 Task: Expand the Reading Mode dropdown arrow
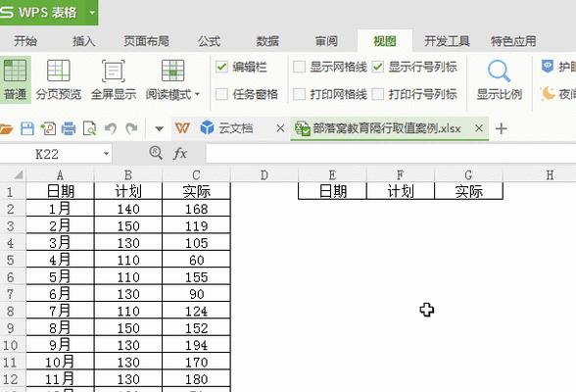[197, 94]
